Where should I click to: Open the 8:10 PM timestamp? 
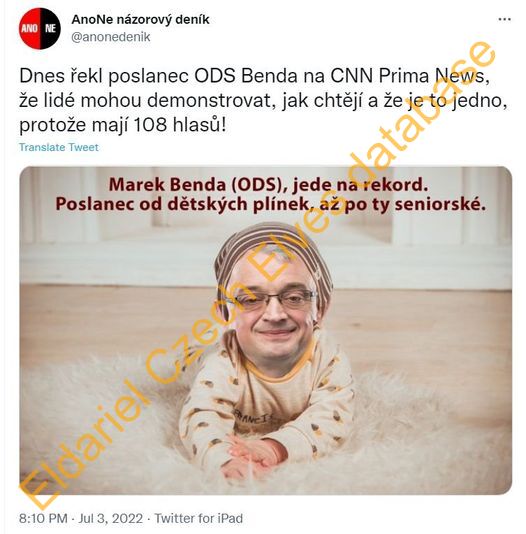(x=43, y=518)
